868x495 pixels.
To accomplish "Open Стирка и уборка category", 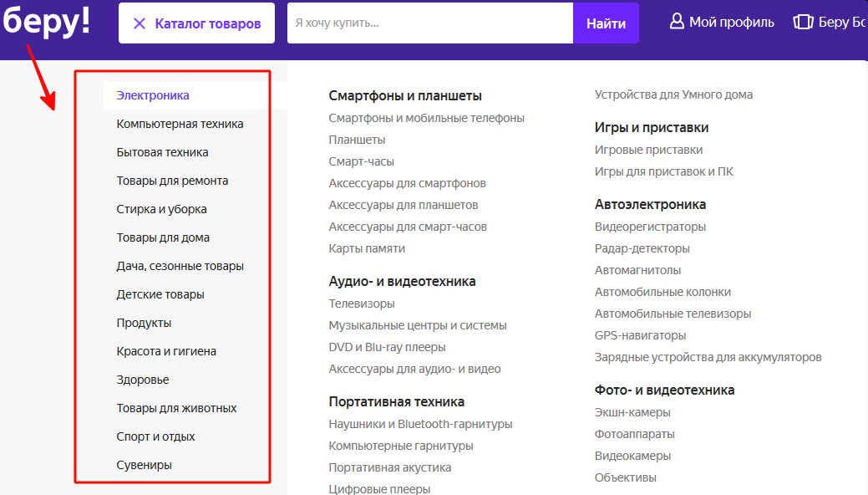I will pos(161,209).
